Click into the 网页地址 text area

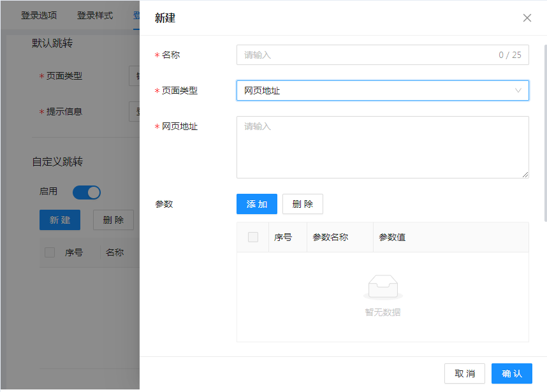coord(383,147)
